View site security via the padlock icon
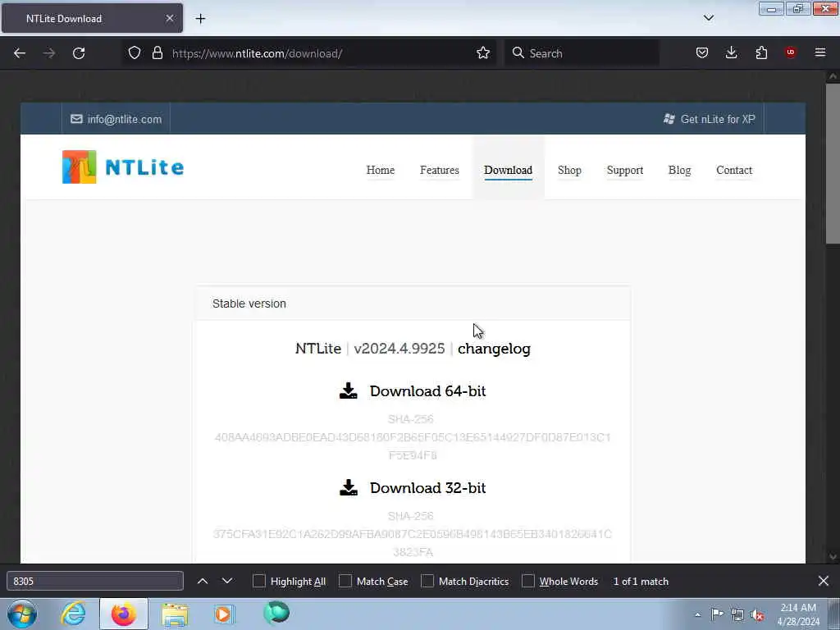This screenshot has height=630, width=840. click(x=157, y=52)
